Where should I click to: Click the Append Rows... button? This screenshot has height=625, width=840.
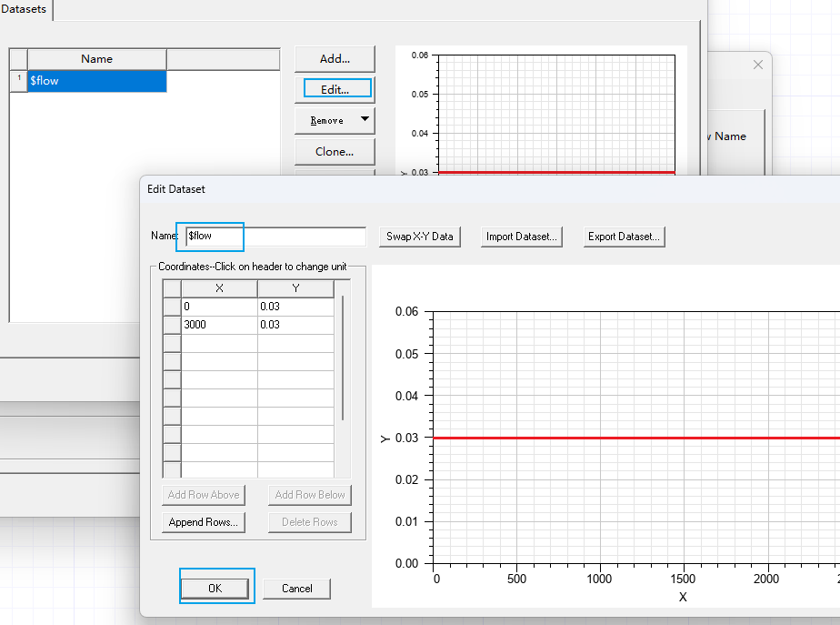coord(205,522)
